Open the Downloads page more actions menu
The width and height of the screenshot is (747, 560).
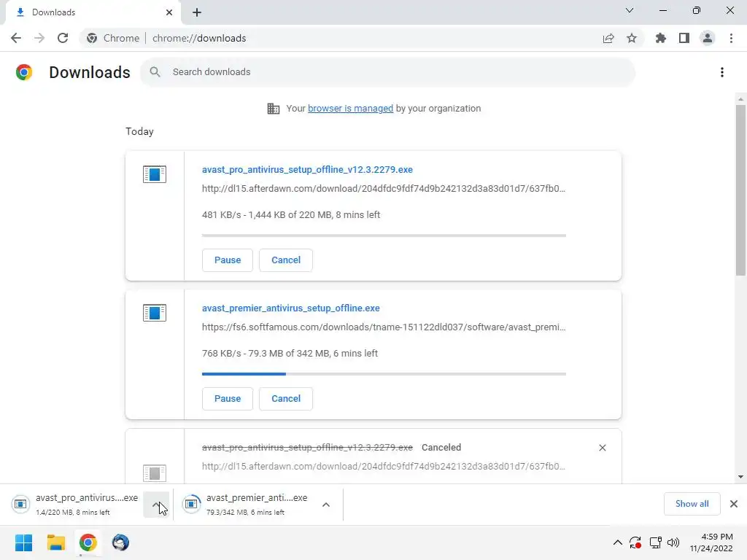pyautogui.click(x=722, y=72)
